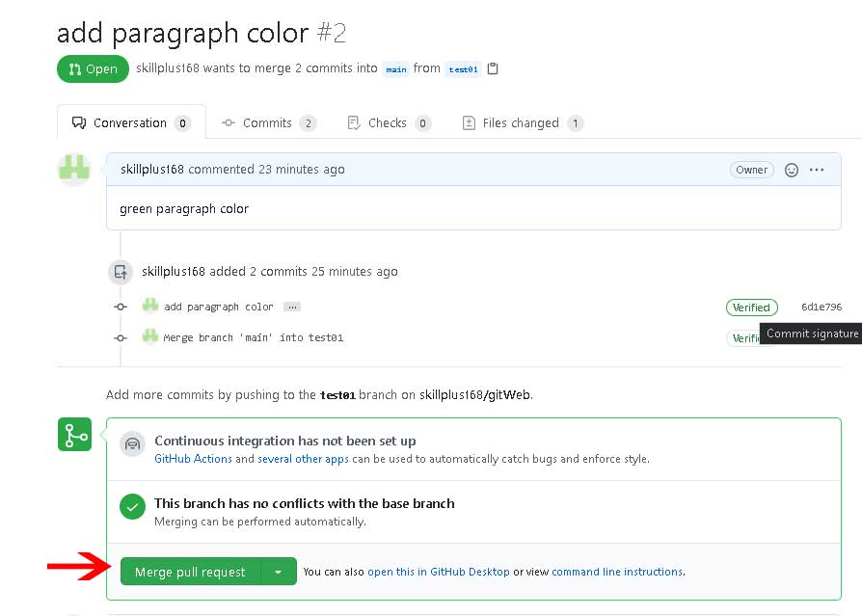
Task: Click the commits-pushed timeline icon
Action: [121, 272]
